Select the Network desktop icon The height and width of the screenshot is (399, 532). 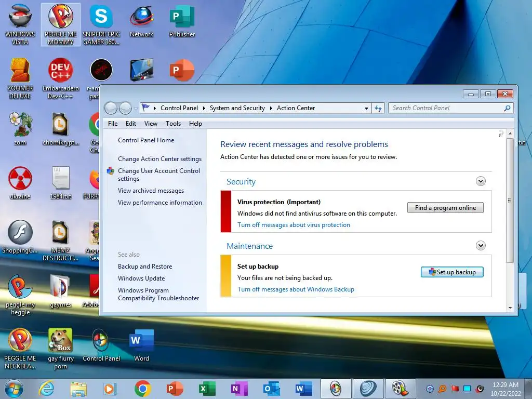click(x=141, y=20)
